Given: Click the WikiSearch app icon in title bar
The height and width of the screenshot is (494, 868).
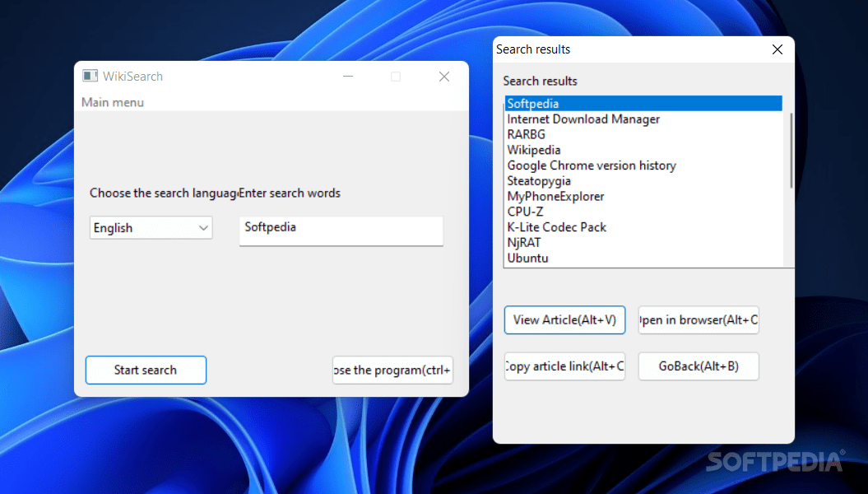Looking at the screenshot, I should 90,76.
